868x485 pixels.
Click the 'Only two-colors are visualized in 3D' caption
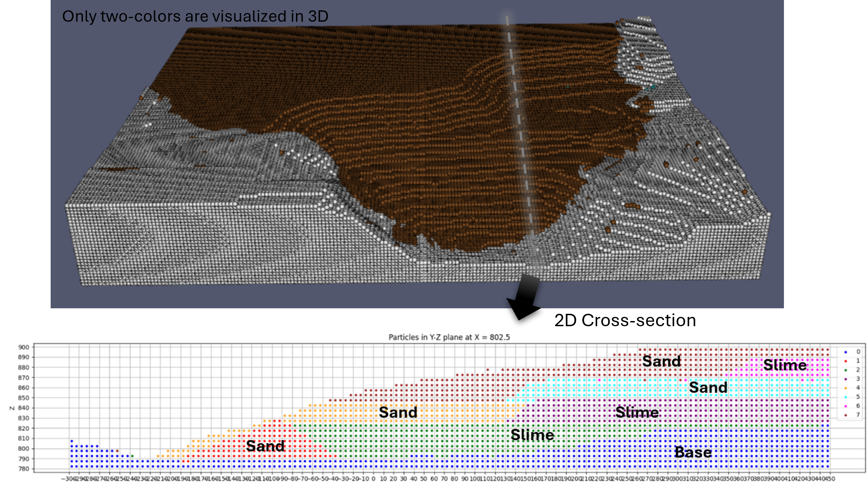point(195,17)
